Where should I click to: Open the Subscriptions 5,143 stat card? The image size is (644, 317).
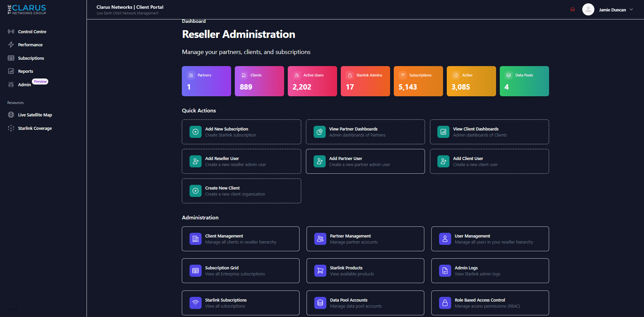418,81
